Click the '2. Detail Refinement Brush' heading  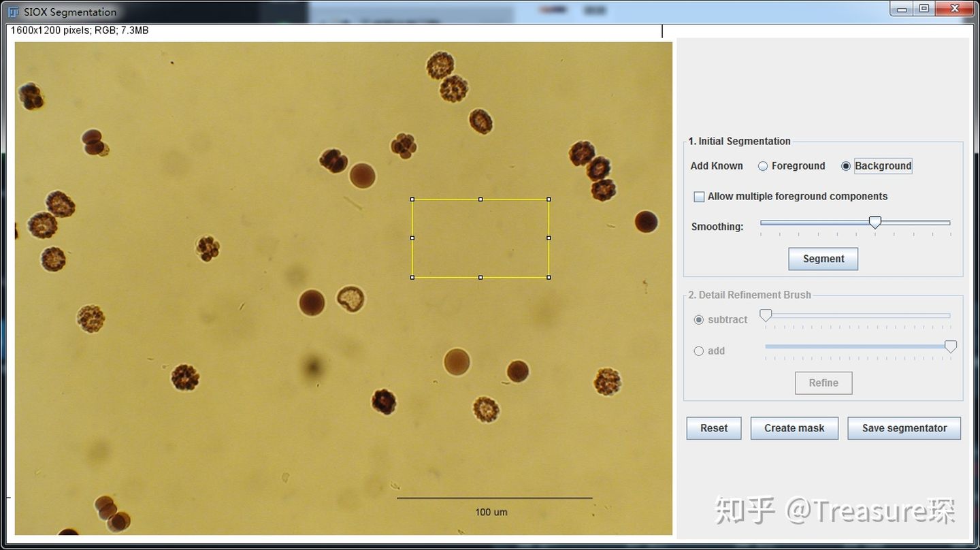[749, 295]
